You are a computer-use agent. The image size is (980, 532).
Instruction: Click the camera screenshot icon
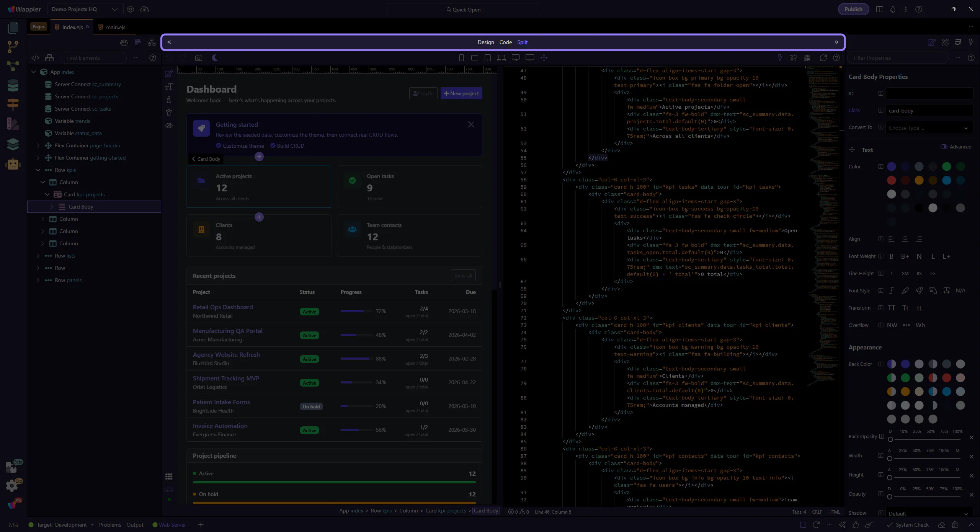coord(198,58)
